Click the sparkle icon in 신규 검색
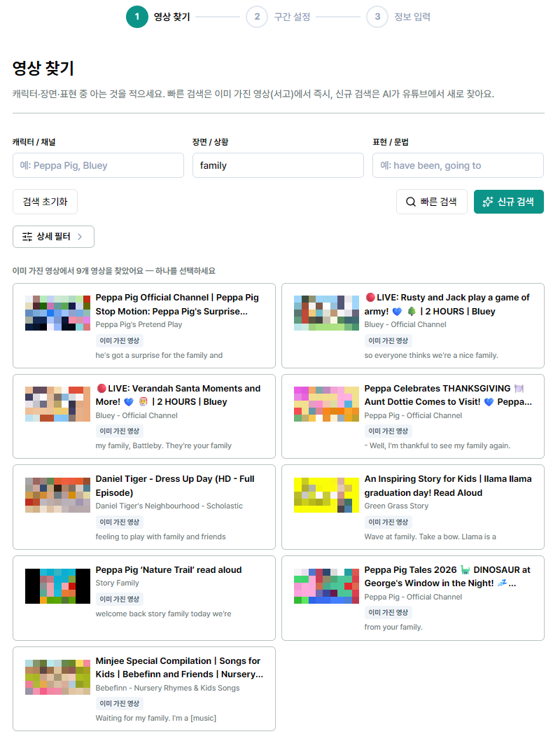Image resolution: width=560 pixels, height=748 pixels. [x=488, y=202]
